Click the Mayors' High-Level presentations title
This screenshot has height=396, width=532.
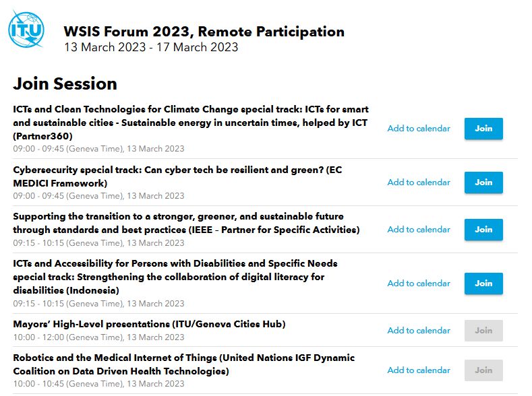pos(149,324)
